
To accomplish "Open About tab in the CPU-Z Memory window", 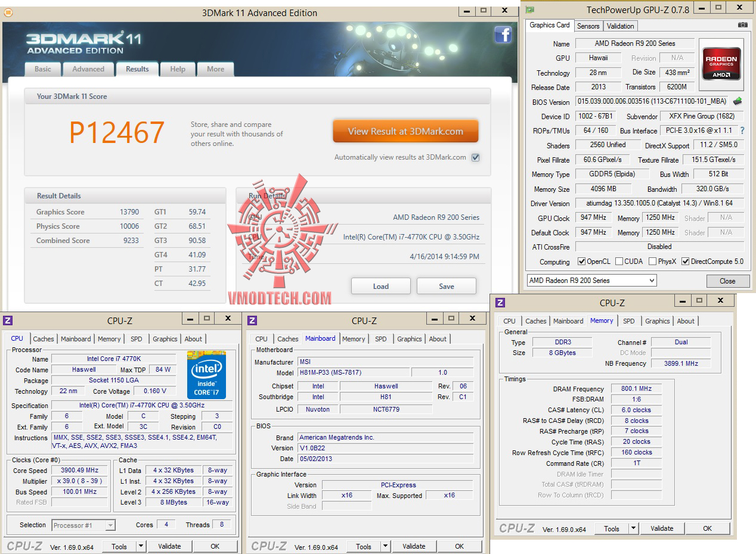I will [x=686, y=321].
